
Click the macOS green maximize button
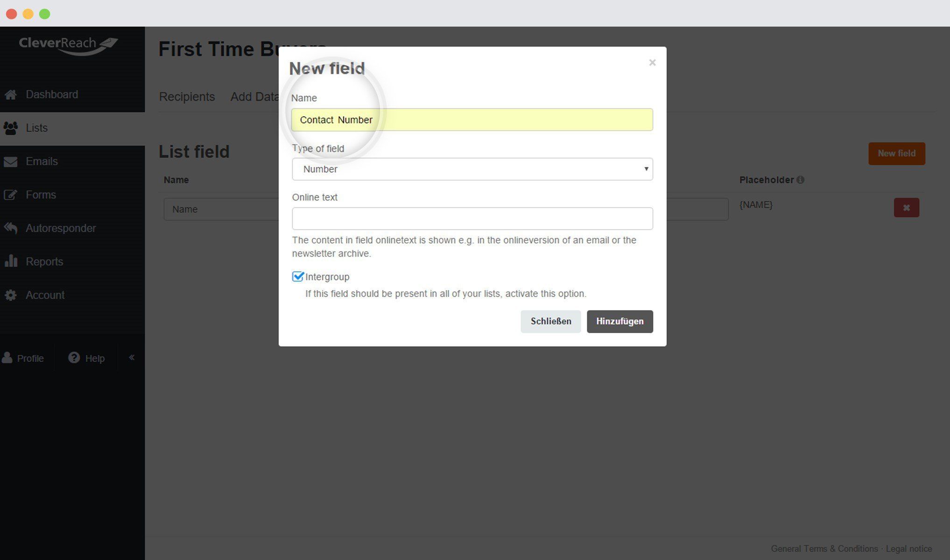point(45,14)
